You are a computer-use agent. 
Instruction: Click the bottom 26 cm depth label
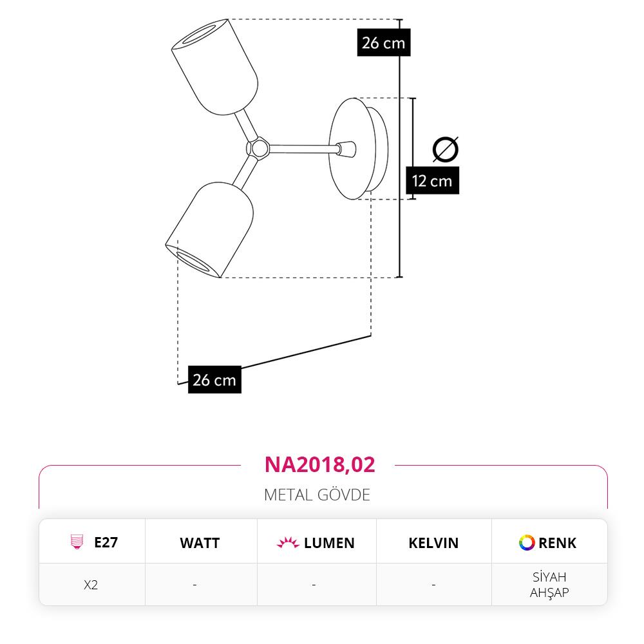[214, 380]
